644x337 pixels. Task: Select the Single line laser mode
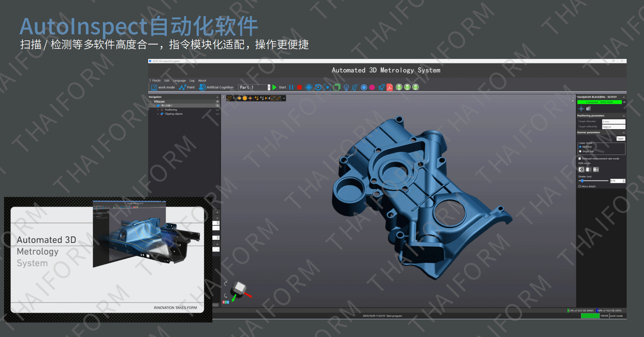point(580,151)
